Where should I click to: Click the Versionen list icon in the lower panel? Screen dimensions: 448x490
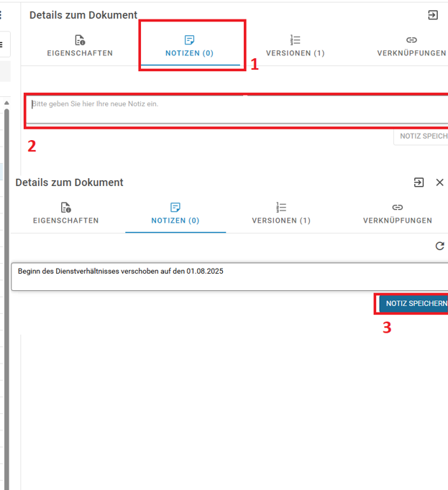click(281, 208)
